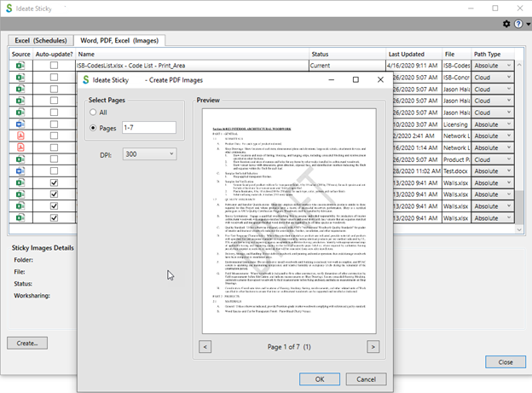The image size is (532, 393).
Task: Click scroll down arrow of table
Action: click(x=519, y=230)
